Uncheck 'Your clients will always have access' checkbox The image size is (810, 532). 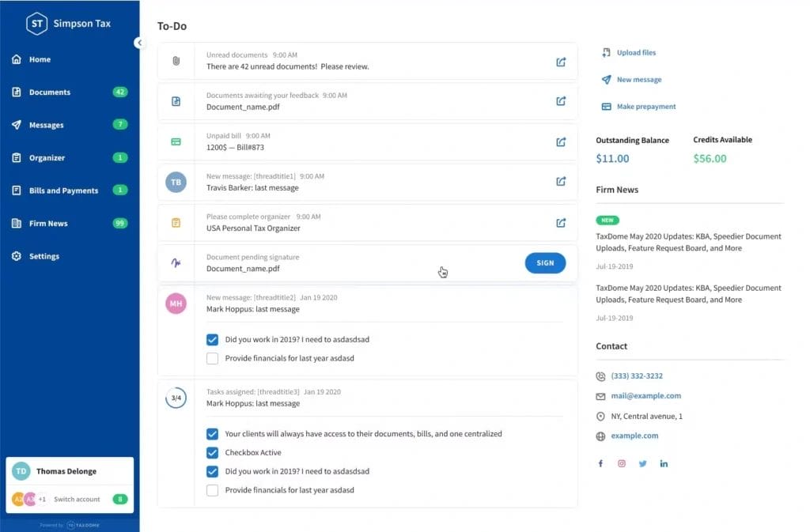pyautogui.click(x=212, y=434)
